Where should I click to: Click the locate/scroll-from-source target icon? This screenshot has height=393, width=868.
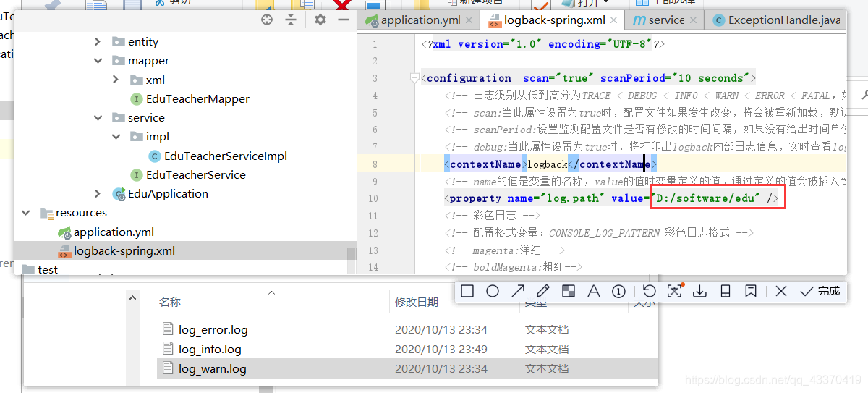click(267, 20)
